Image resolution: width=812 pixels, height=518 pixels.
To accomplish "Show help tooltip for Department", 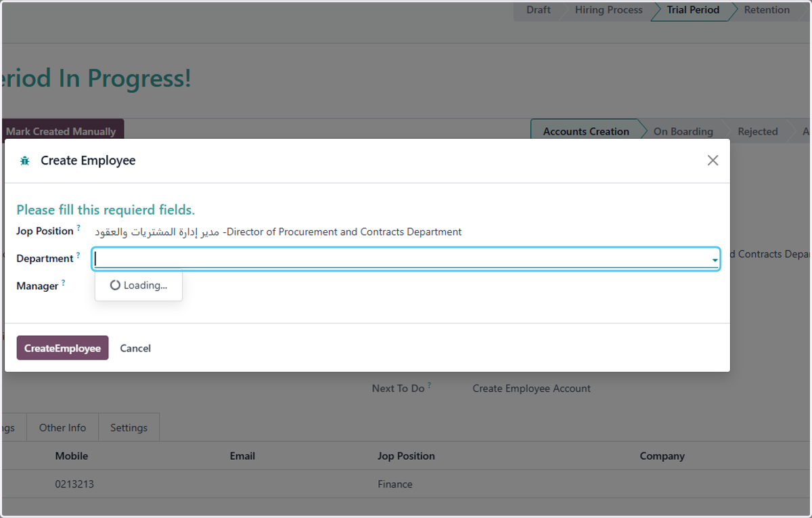I will pyautogui.click(x=78, y=255).
